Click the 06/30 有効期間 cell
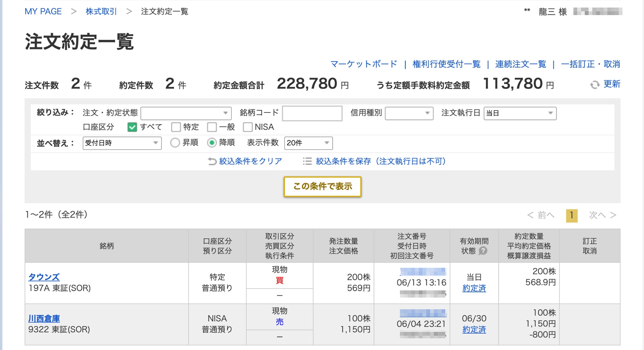The width and height of the screenshot is (644, 350). pyautogui.click(x=474, y=318)
